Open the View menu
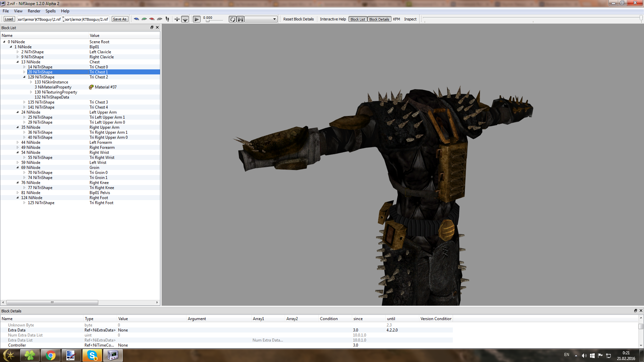This screenshot has width=644, height=362. 18,11
